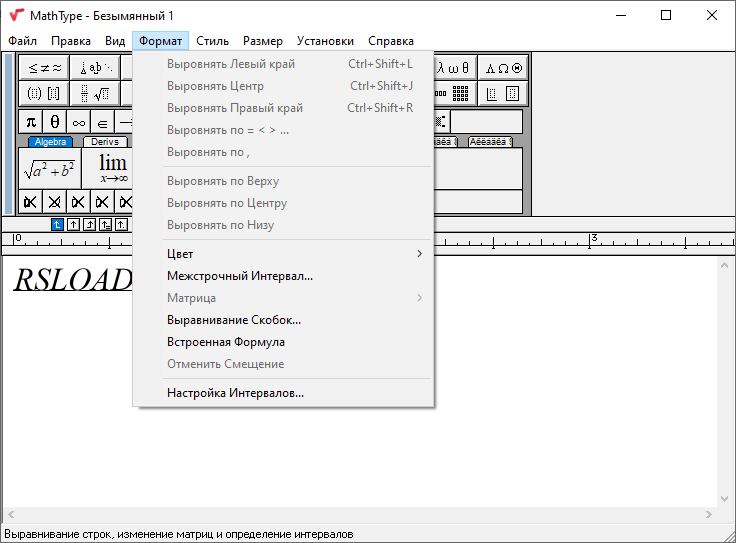Viewport: 736px width, 543px height.
Task: Click Выровнять Правый край menu entry
Action: pos(283,108)
